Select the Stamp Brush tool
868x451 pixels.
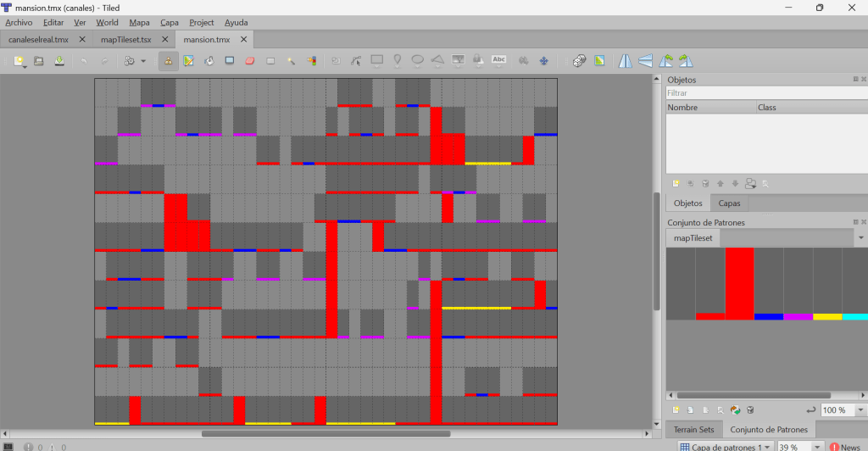click(168, 61)
